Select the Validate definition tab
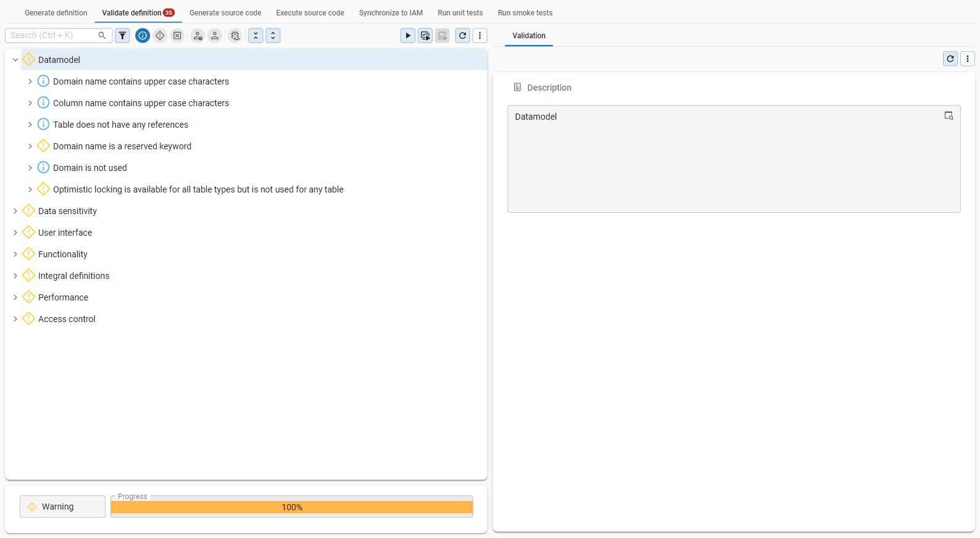Image resolution: width=980 pixels, height=538 pixels. pyautogui.click(x=138, y=13)
